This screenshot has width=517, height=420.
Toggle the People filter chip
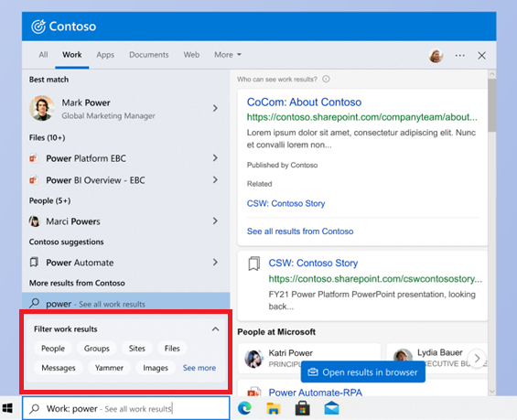pos(53,349)
